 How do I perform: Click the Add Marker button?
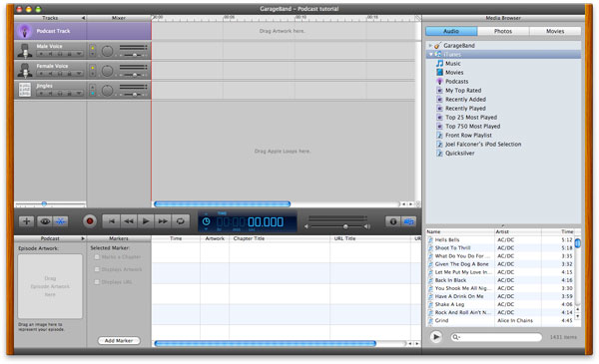click(119, 341)
